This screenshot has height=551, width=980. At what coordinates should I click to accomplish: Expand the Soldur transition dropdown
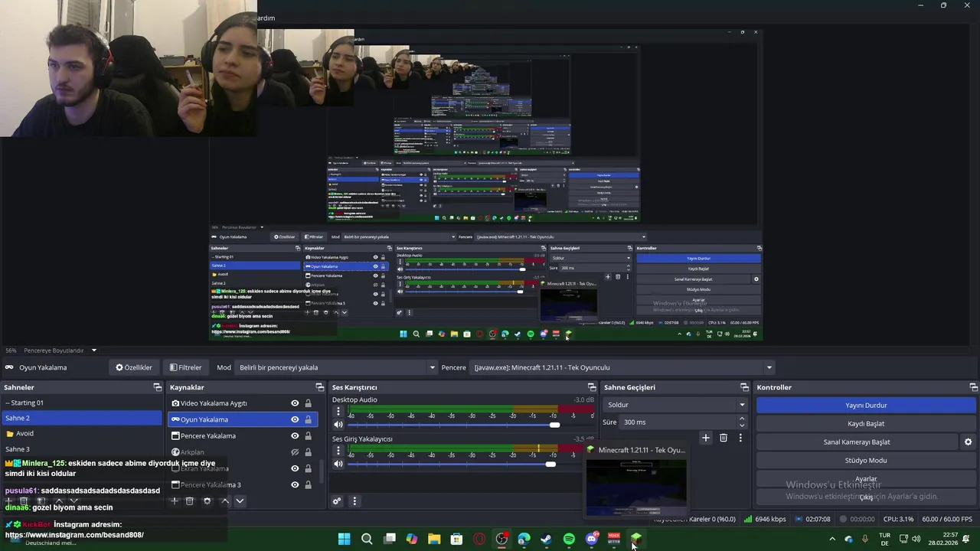pos(675,405)
